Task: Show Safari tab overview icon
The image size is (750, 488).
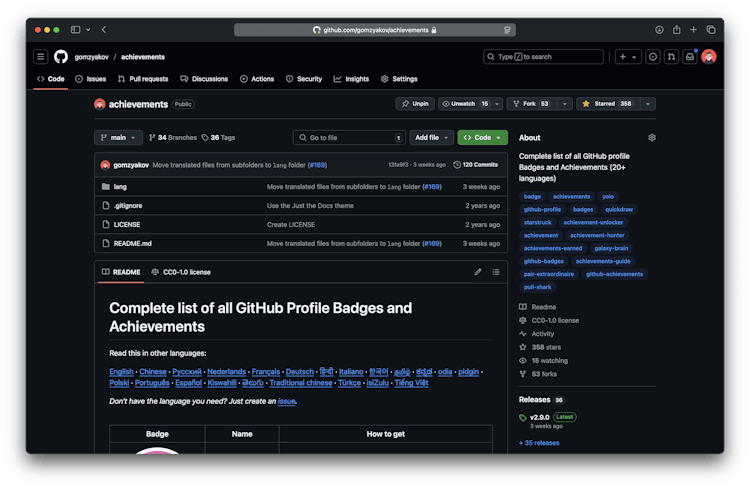Action: click(x=711, y=30)
